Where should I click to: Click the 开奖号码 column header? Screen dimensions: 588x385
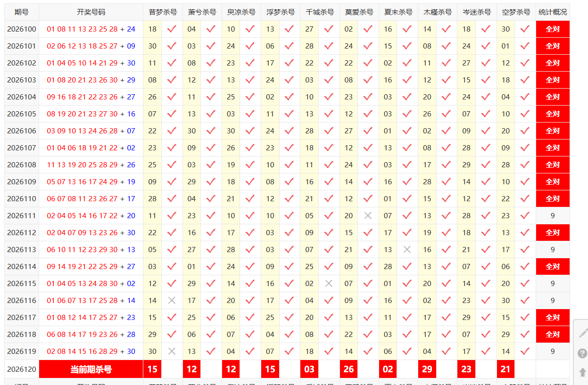coord(91,12)
